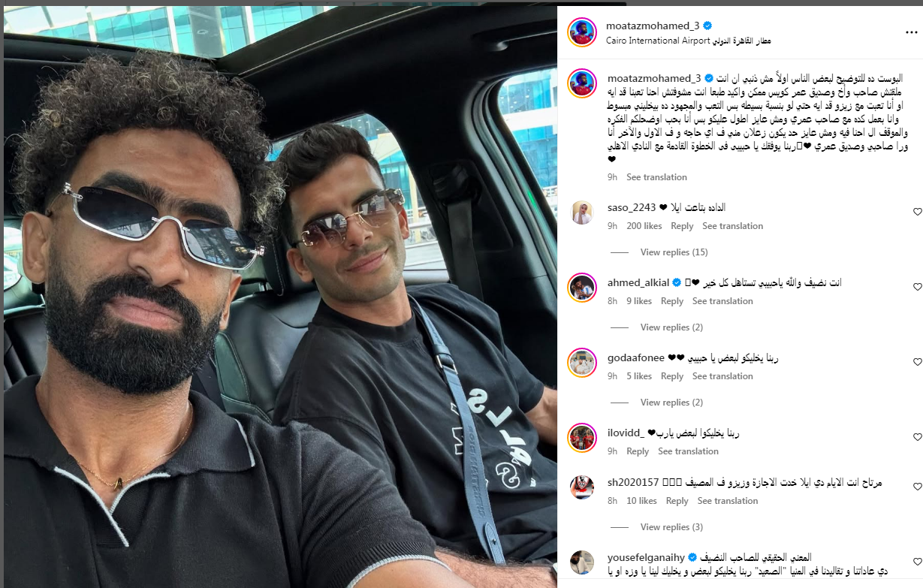Expand View replies (2) under ahmed_alkial
Viewport: 923px width, 588px height.
click(671, 327)
